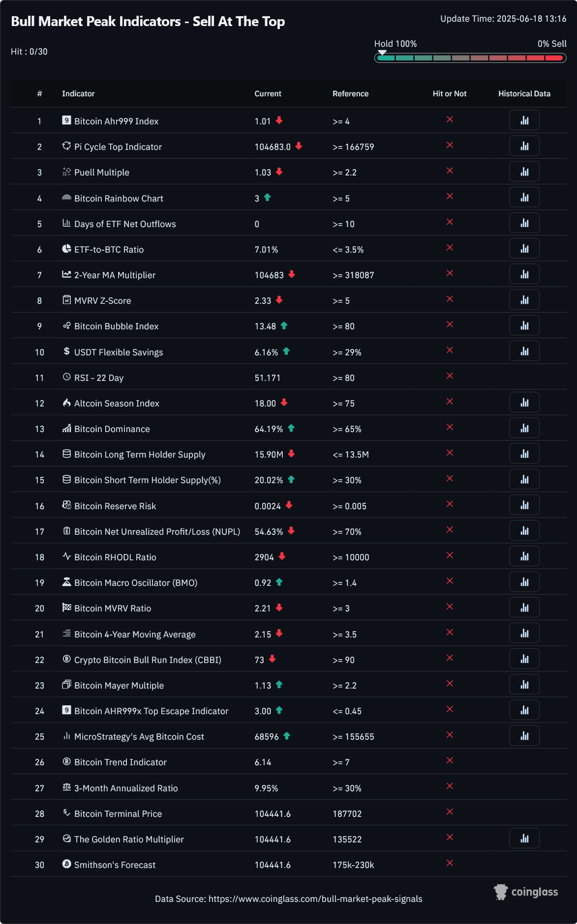Open historical chart for Bitcoin Short Term Holder Supply(%)

coord(524,479)
